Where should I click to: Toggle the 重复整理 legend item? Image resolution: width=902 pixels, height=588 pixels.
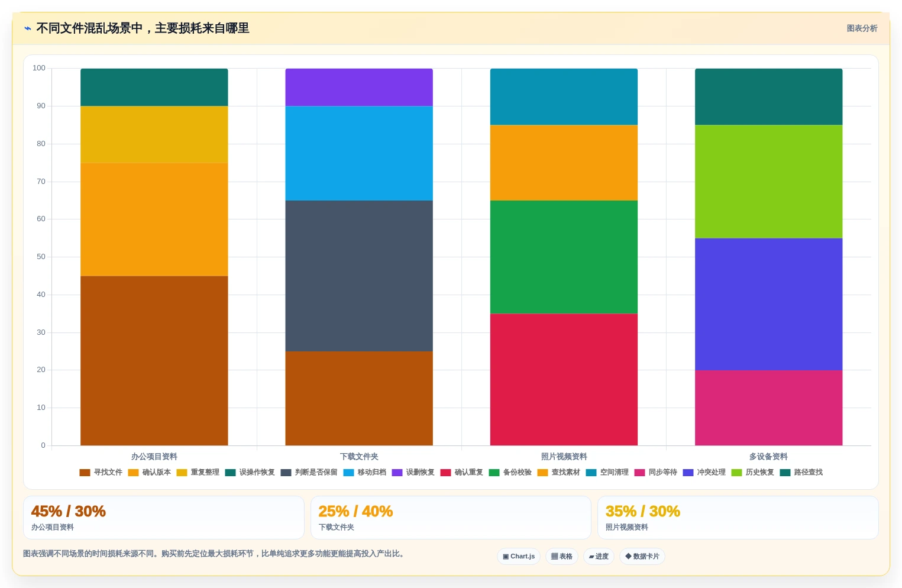(x=198, y=472)
